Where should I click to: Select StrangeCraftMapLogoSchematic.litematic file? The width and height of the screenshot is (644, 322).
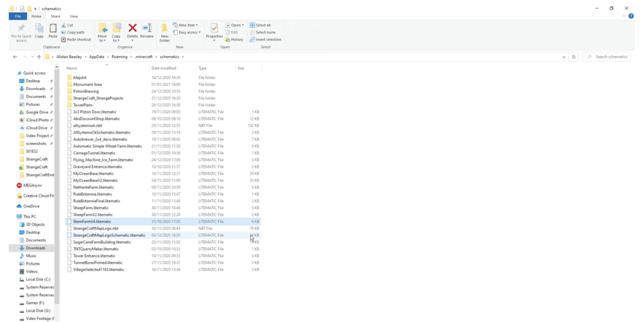(x=109, y=235)
